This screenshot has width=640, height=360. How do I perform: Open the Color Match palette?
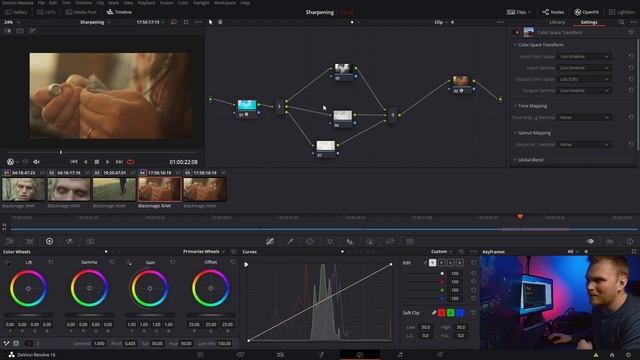tap(29, 241)
